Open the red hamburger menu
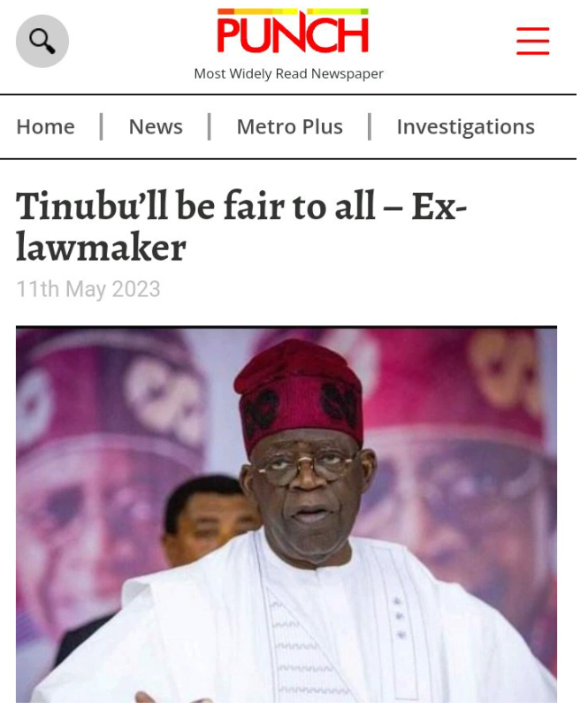588x709 pixels. 533,42
